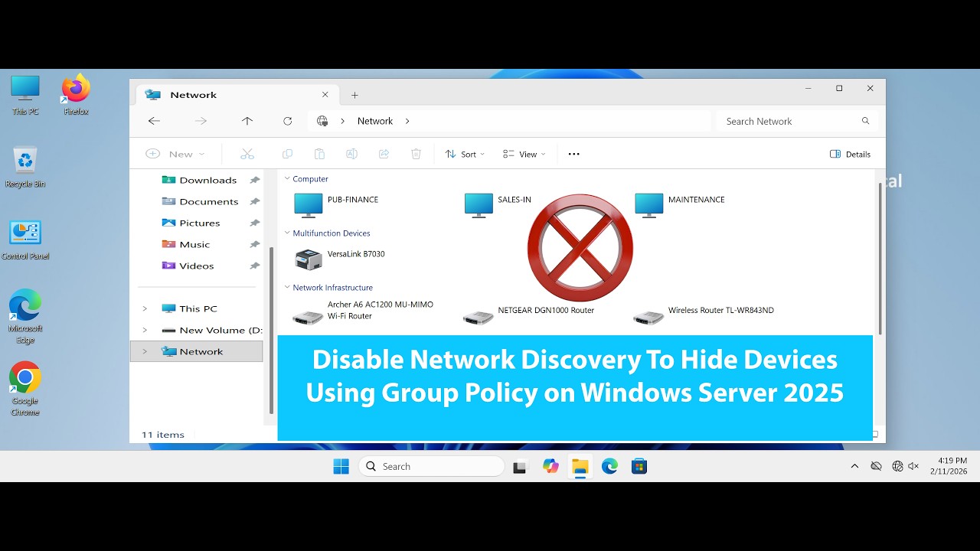
Task: Select the Paste toolbar icon
Action: point(320,154)
